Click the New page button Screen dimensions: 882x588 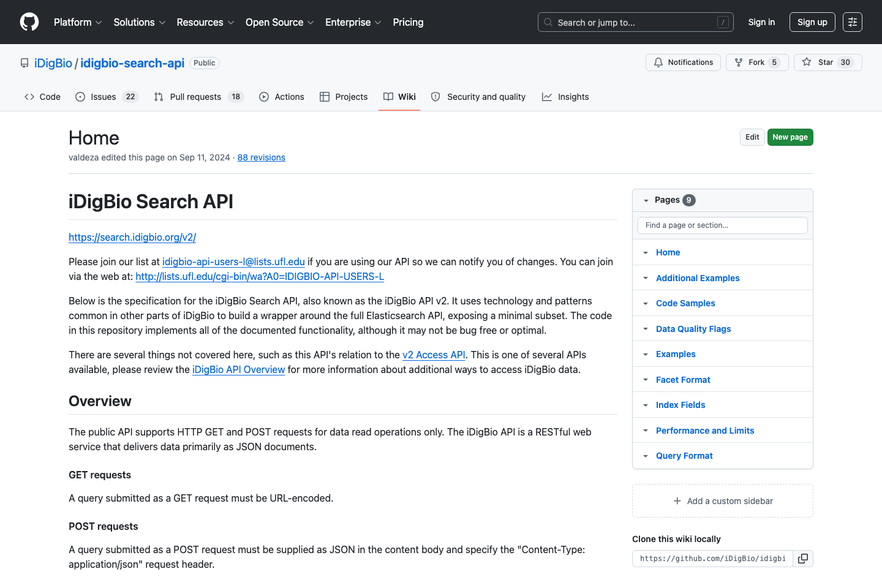coord(790,137)
